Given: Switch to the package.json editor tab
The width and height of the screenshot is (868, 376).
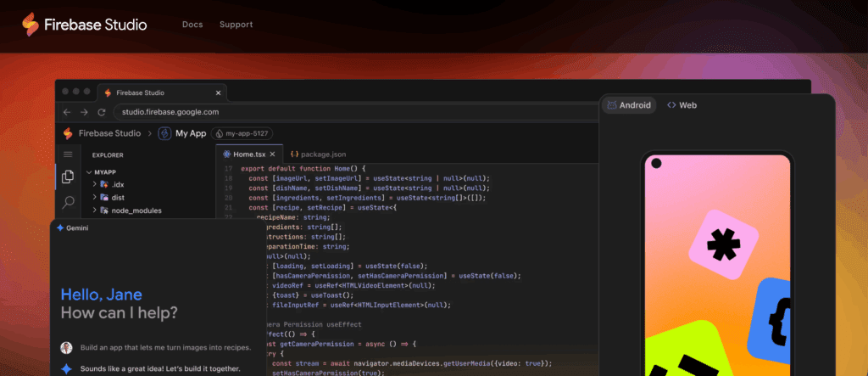Looking at the screenshot, I should (317, 154).
